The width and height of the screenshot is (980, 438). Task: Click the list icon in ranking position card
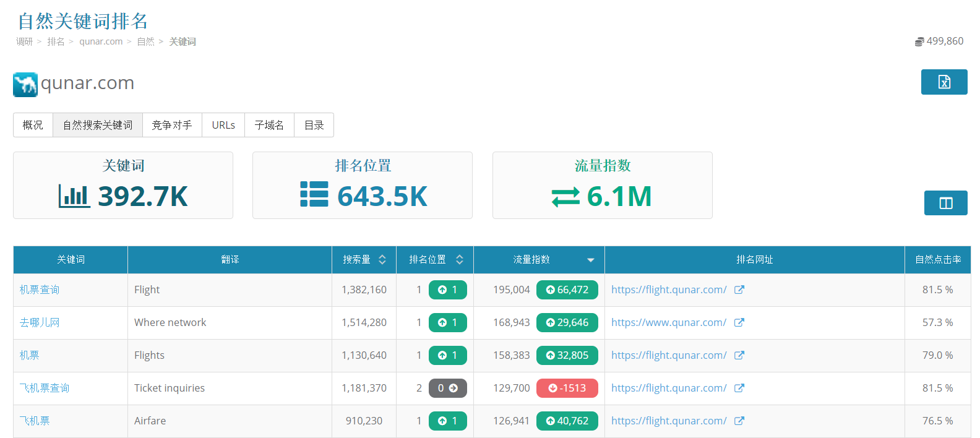pos(314,194)
